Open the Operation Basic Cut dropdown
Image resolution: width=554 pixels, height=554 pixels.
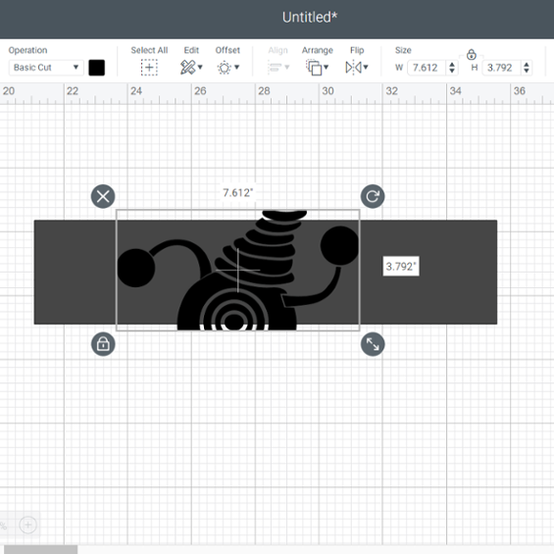click(46, 67)
